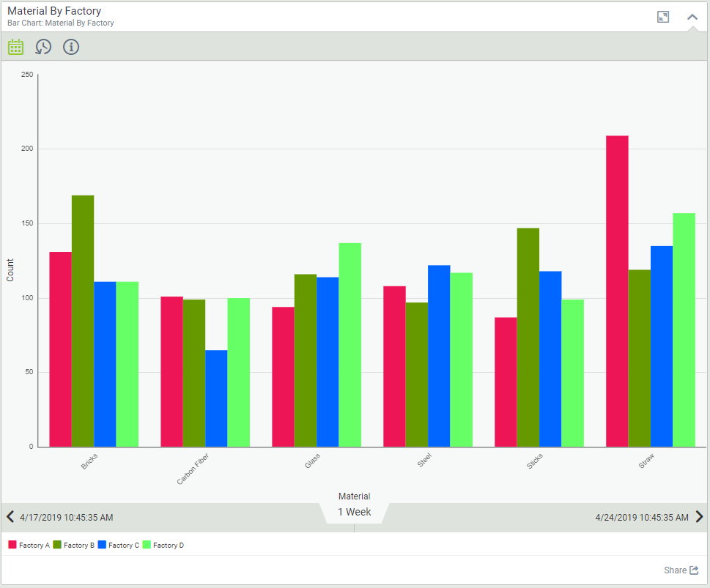Click the Material x-axis title
The image size is (710, 588).
tap(354, 496)
